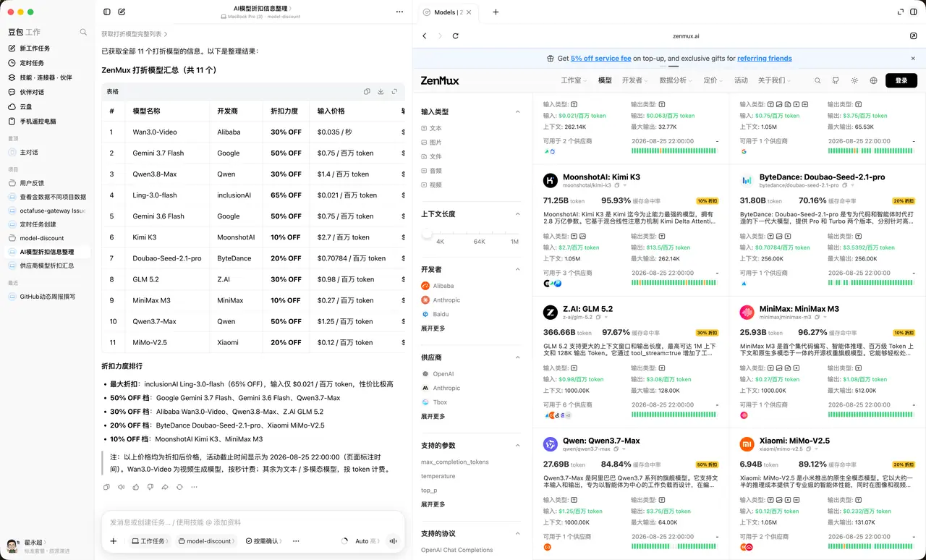This screenshot has width=926, height=560.
Task: Open the 定价 dropdown in the ZenMux nav
Action: 713,81
